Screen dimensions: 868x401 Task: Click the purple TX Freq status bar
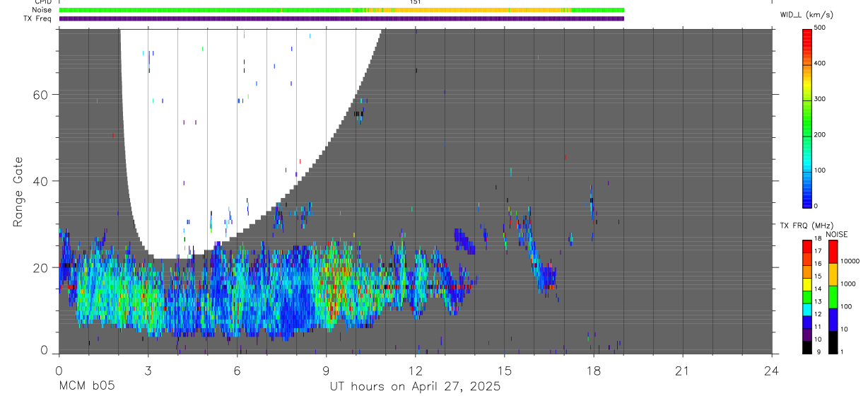[x=341, y=18]
